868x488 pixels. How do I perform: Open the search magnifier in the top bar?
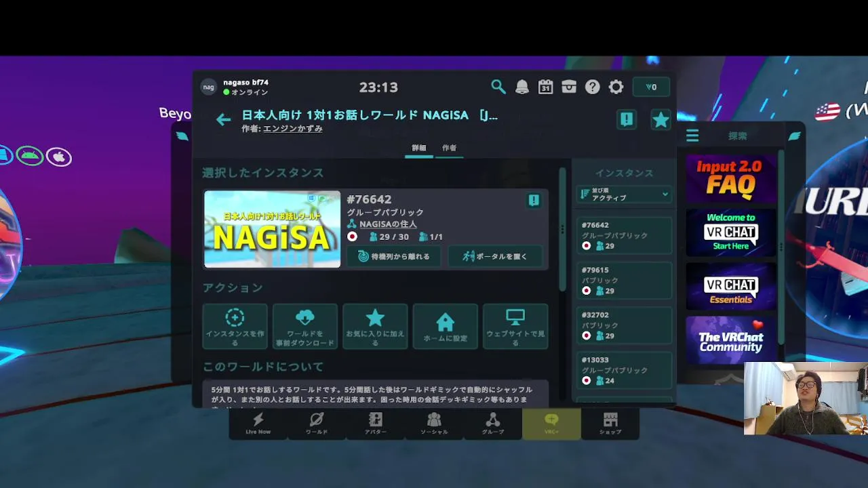point(498,87)
